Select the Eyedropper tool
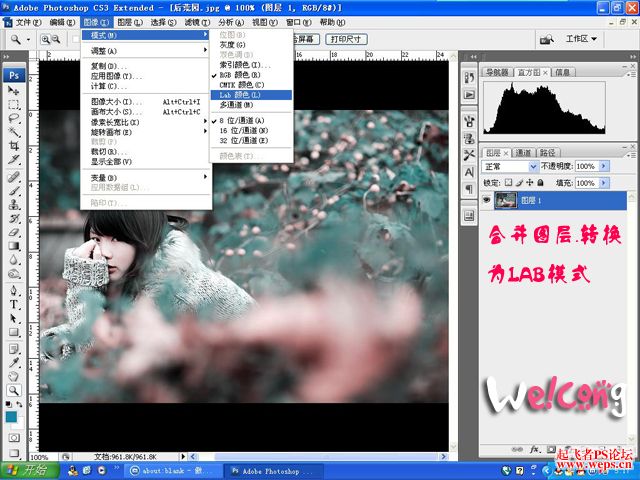640x480 pixels. [x=14, y=362]
